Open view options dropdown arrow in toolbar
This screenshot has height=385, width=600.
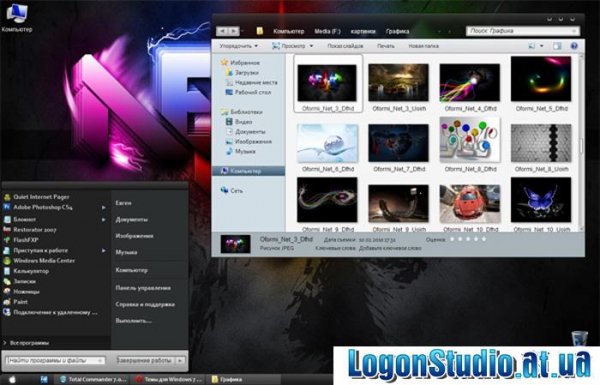pyautogui.click(x=541, y=46)
